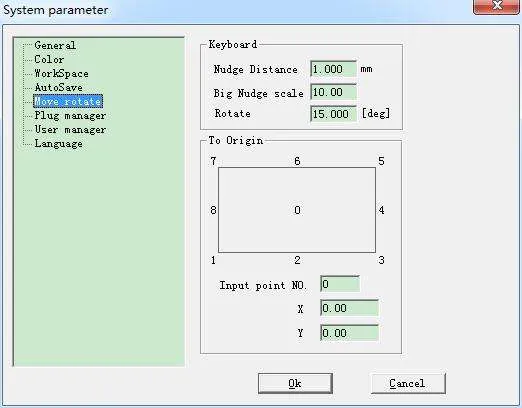Click origin point label 4
Screen dimensions: 522x408
(x=381, y=210)
